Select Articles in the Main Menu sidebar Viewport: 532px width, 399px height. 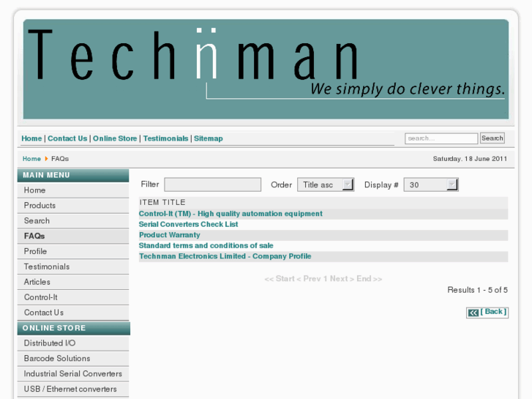point(73,282)
